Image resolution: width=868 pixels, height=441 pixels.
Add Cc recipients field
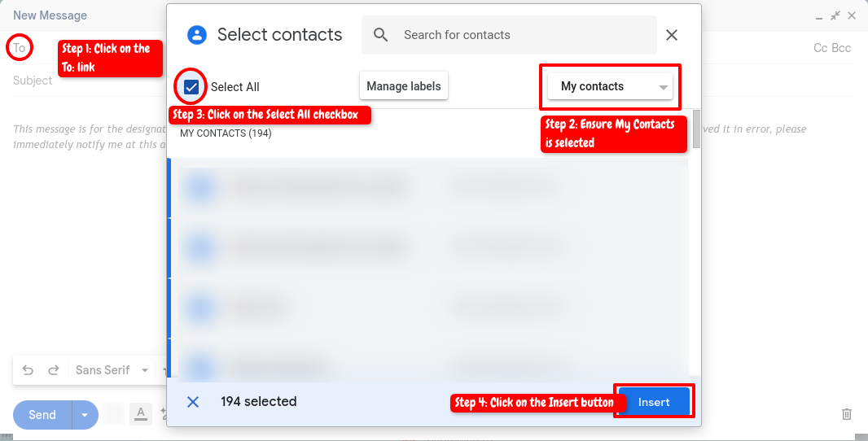click(821, 48)
